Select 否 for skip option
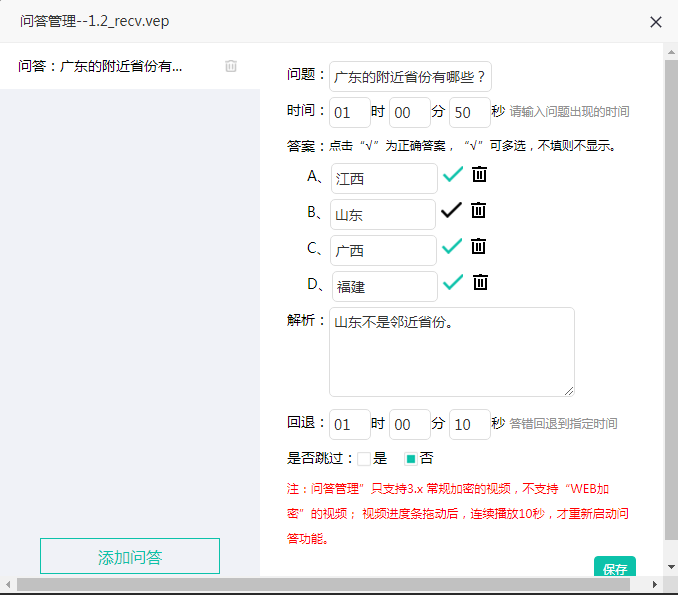The image size is (678, 595). (x=410, y=459)
